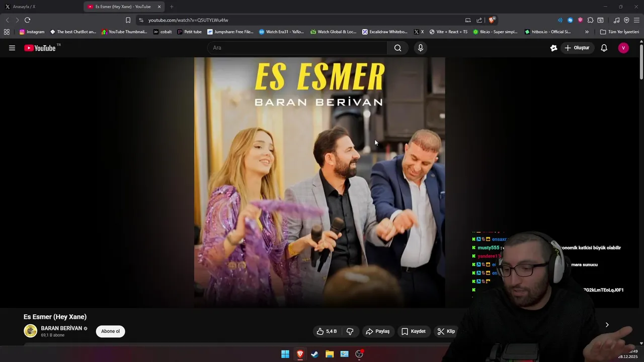Like the video (5,4 B)
The height and width of the screenshot is (362, 644).
click(327, 331)
